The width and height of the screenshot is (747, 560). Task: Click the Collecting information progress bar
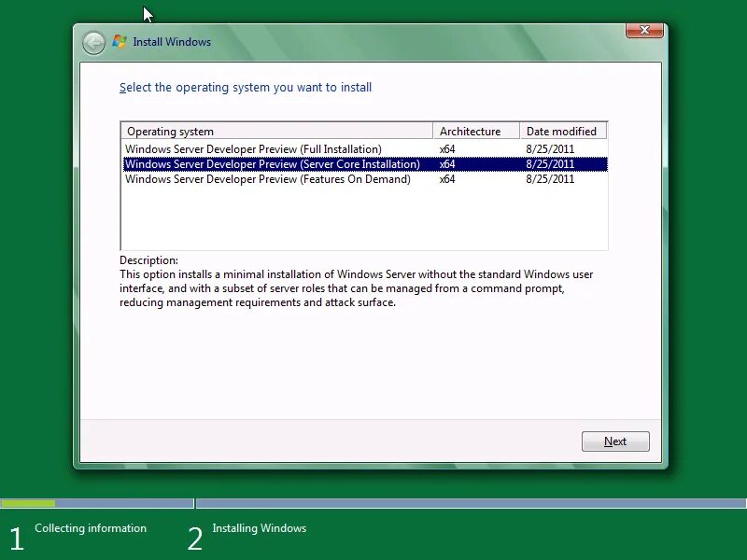97,503
